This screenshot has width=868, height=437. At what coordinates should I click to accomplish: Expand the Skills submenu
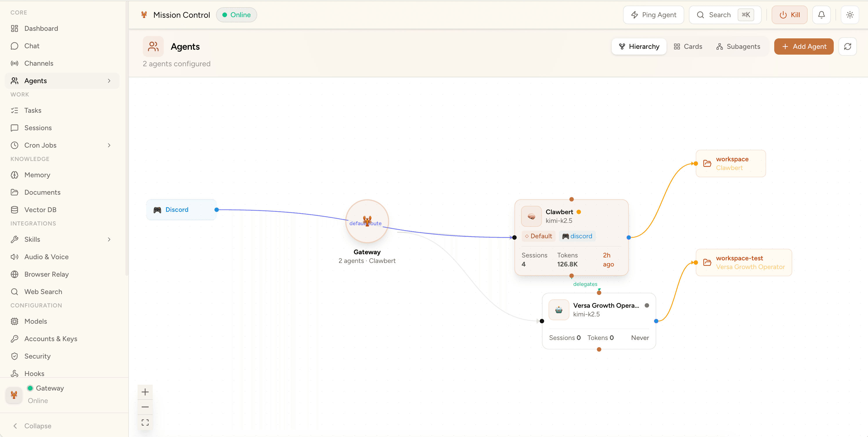click(109, 239)
